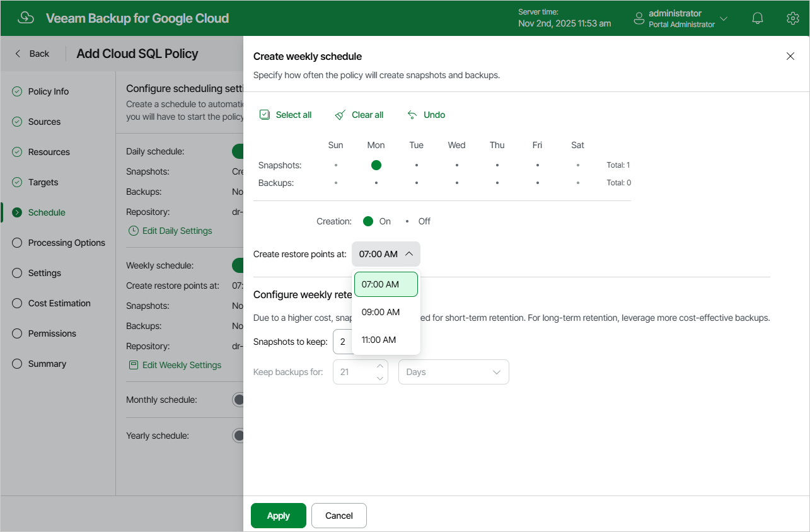The height and width of the screenshot is (532, 810).
Task: Click the Clear all link text
Action: pos(367,115)
